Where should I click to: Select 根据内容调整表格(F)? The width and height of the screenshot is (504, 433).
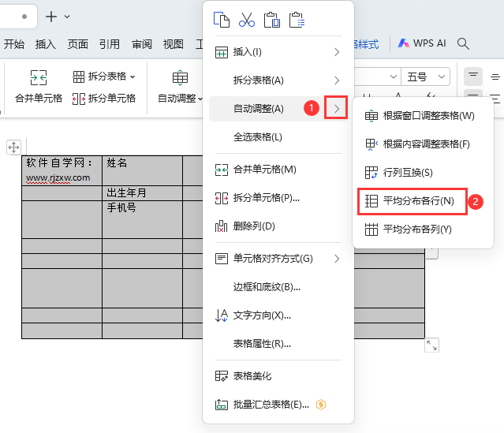pyautogui.click(x=423, y=144)
